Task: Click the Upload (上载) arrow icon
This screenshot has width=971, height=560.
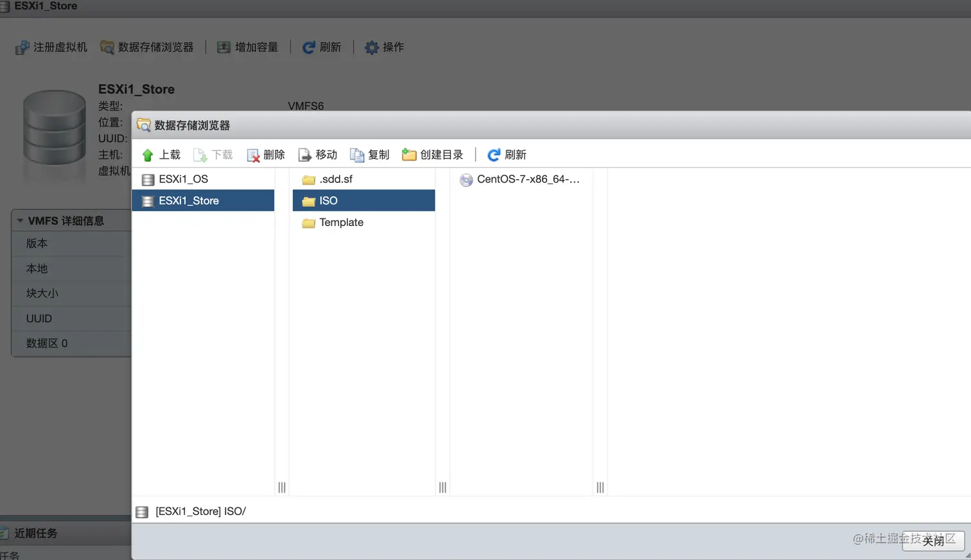Action: (x=148, y=155)
